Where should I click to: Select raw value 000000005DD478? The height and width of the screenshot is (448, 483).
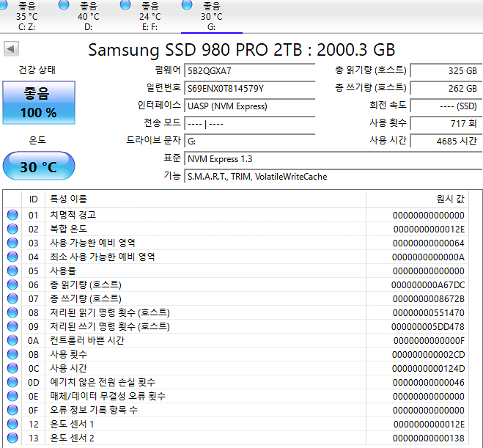click(428, 326)
